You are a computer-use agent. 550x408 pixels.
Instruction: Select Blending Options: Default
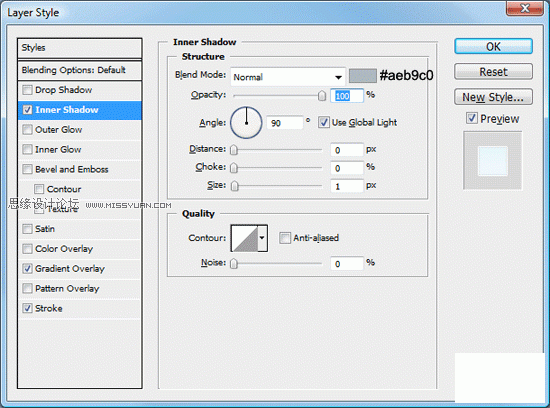click(80, 70)
